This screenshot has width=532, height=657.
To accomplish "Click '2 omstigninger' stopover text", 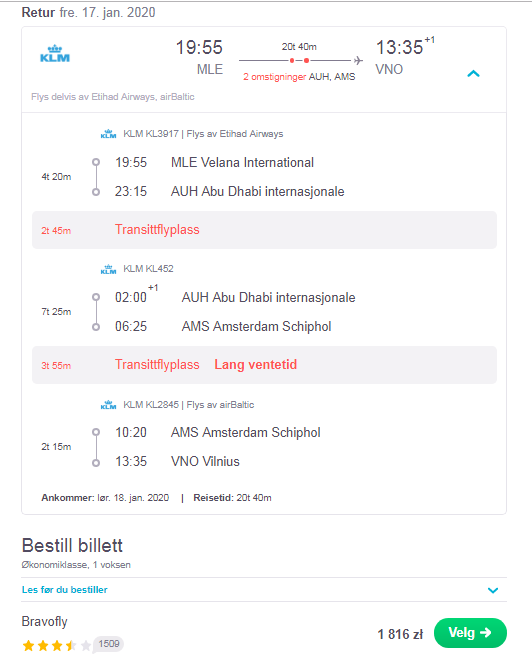I will click(x=274, y=77).
